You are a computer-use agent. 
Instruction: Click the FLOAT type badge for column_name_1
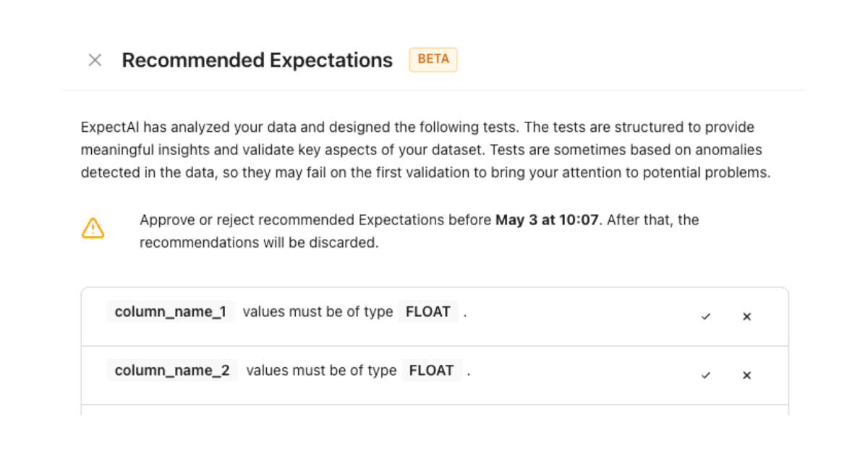(x=428, y=311)
